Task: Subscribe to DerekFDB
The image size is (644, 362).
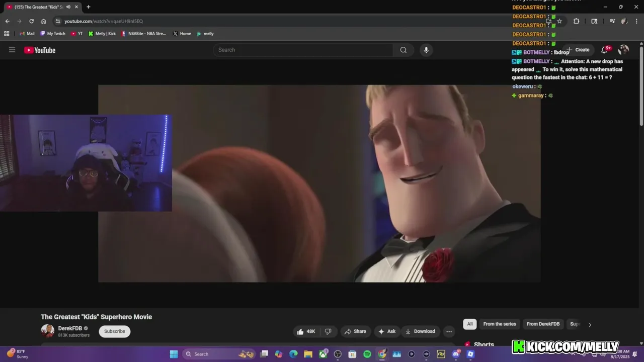Action: coord(115,331)
